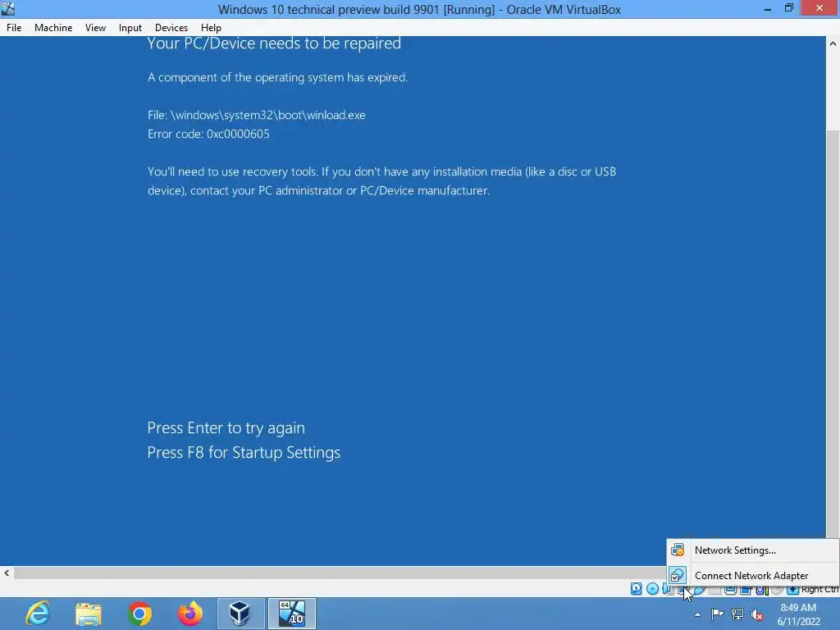Toggle Connect Network Adapter checkbox entry
This screenshot has height=630, width=840.
pos(753,575)
